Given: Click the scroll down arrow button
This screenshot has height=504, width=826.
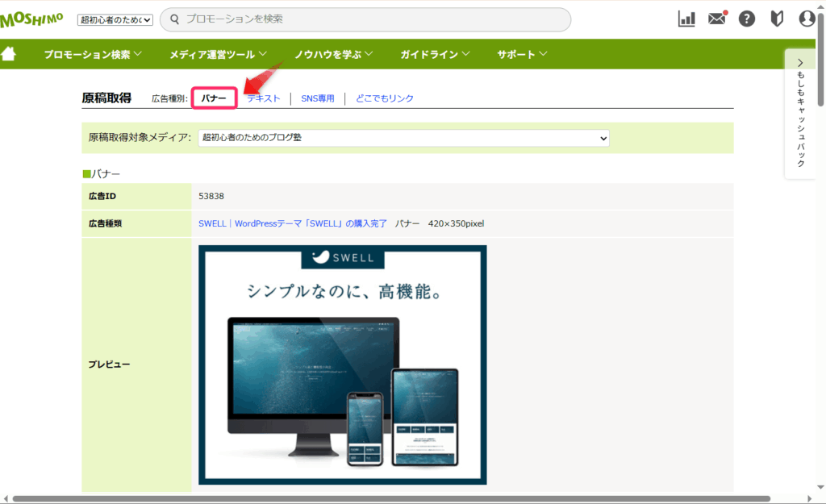Looking at the screenshot, I should 820,487.
